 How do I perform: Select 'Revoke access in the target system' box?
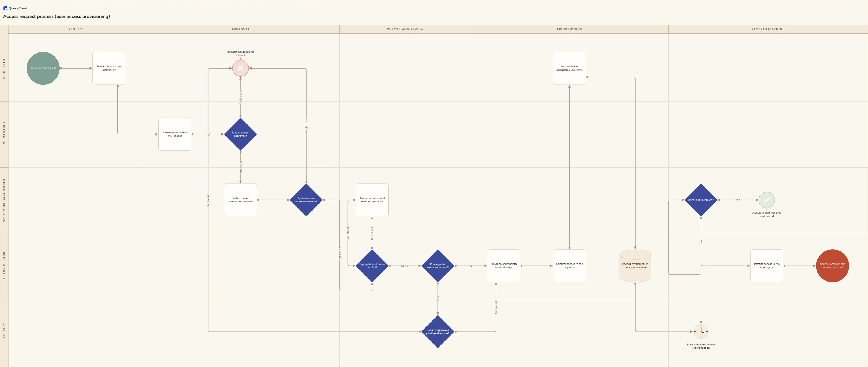tap(767, 266)
